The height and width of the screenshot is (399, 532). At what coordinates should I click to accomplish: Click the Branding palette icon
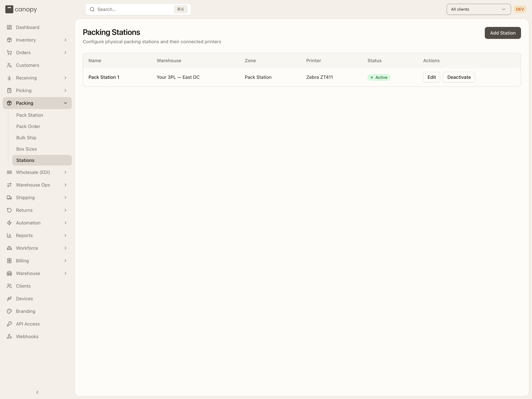pyautogui.click(x=9, y=311)
